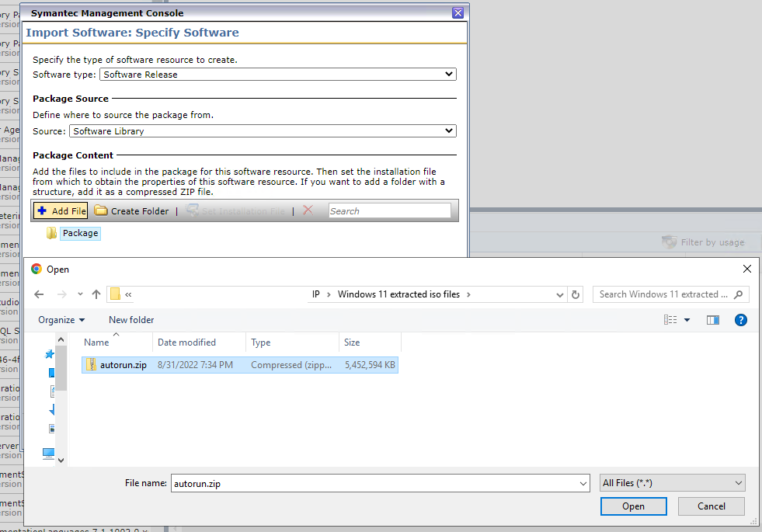Click Create Folder in package toolbar
The height and width of the screenshot is (532, 762).
(132, 210)
